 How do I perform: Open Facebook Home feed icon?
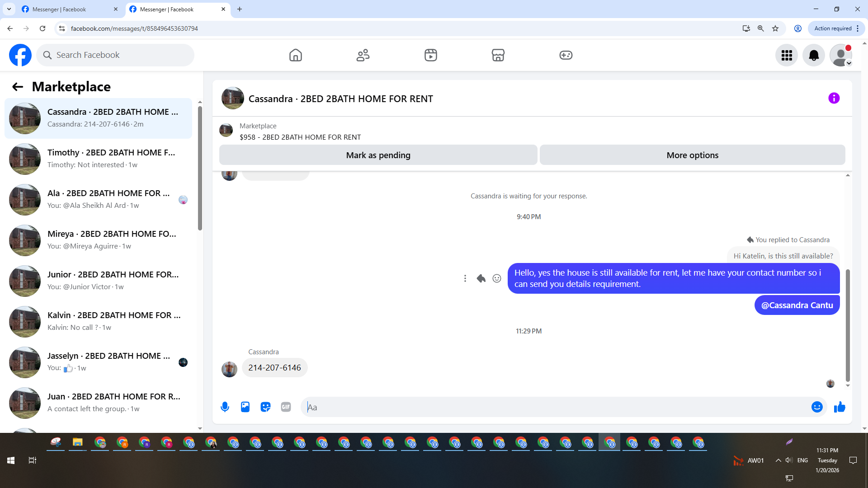tap(296, 55)
